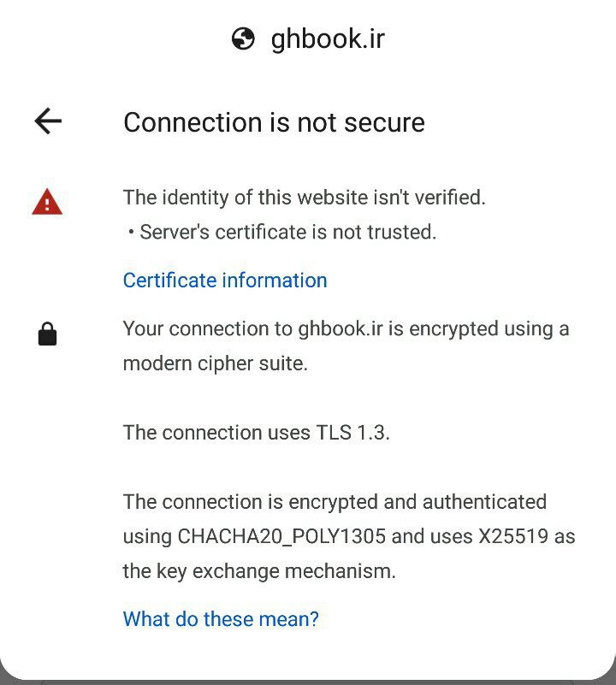Viewport: 616px width, 685px height.
Task: Tap the globe icon beside ghbook.ir
Action: (x=243, y=38)
